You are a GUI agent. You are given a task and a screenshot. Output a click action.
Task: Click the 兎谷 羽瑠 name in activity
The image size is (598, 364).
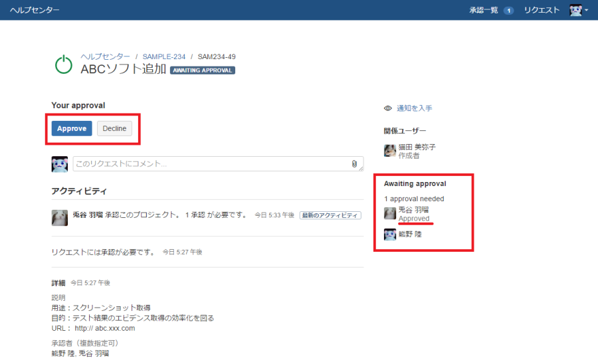(88, 215)
